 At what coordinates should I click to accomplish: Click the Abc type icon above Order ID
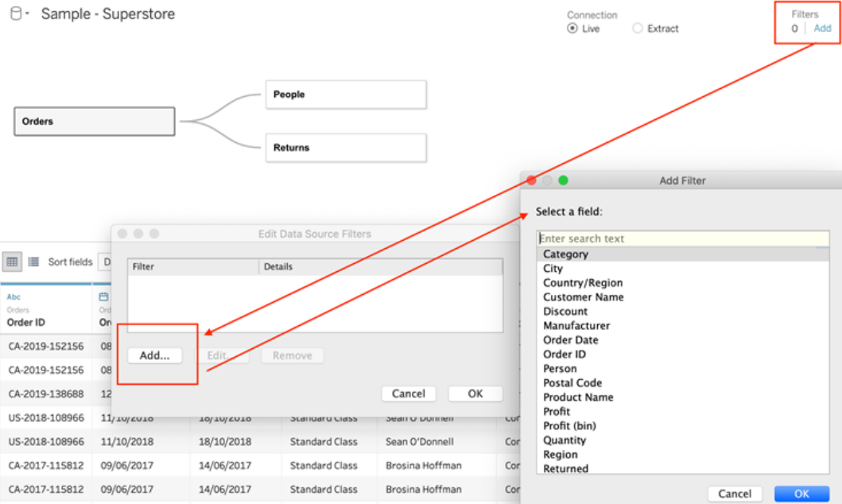(x=14, y=297)
